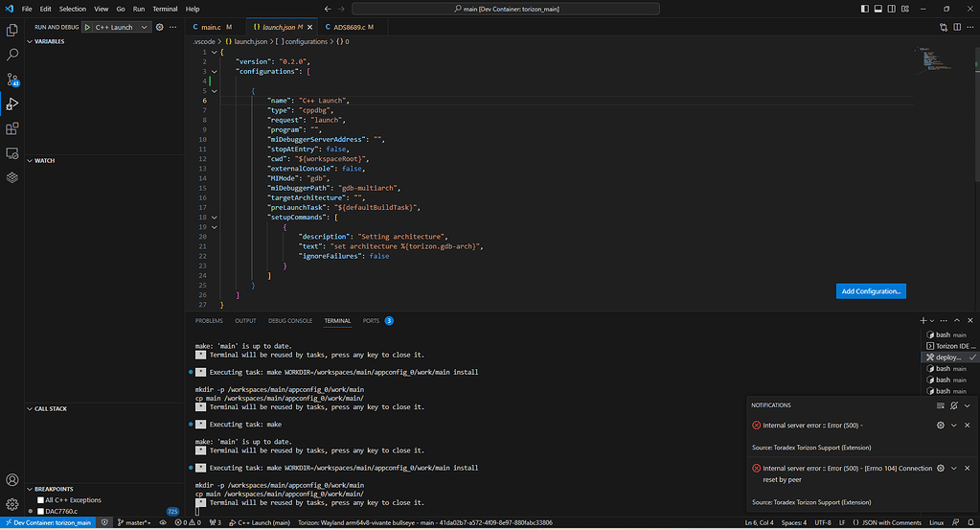
Task: Open the File menu
Action: pyautogui.click(x=27, y=9)
